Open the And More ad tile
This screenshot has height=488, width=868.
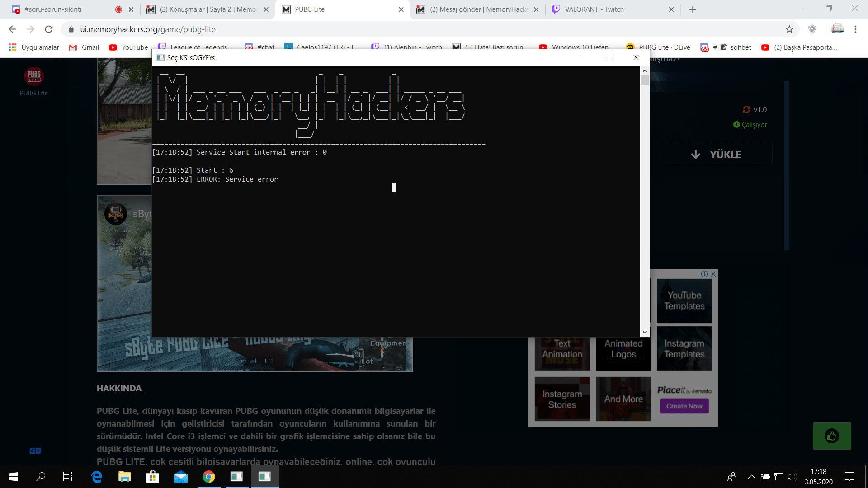click(623, 399)
